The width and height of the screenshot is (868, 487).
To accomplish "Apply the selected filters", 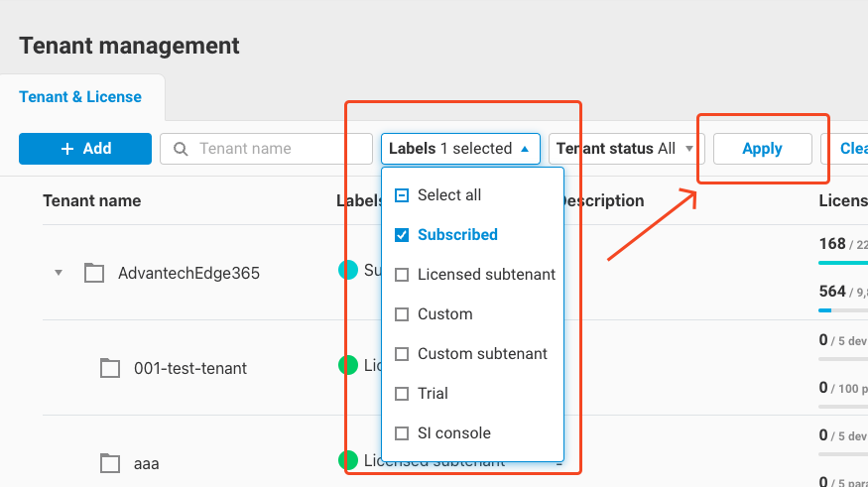I will click(x=762, y=149).
